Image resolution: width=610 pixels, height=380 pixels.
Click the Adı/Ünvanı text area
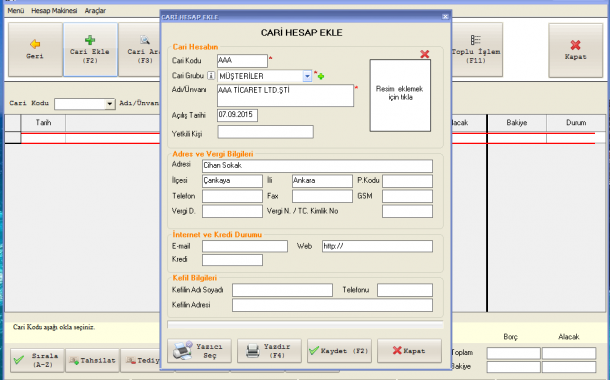click(x=285, y=95)
